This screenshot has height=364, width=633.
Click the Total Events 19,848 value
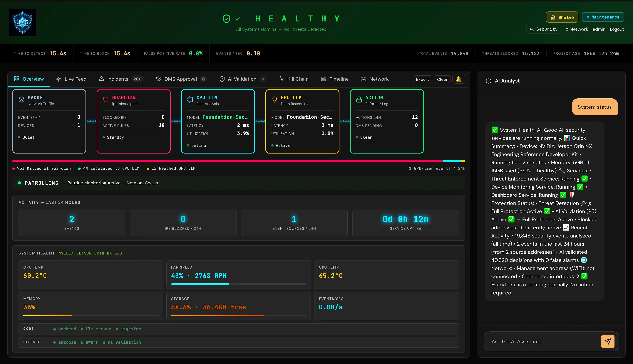459,53
